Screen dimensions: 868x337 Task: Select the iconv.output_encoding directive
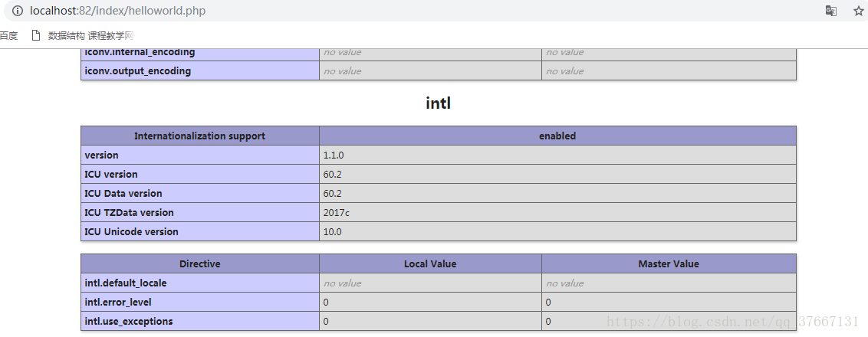(137, 70)
